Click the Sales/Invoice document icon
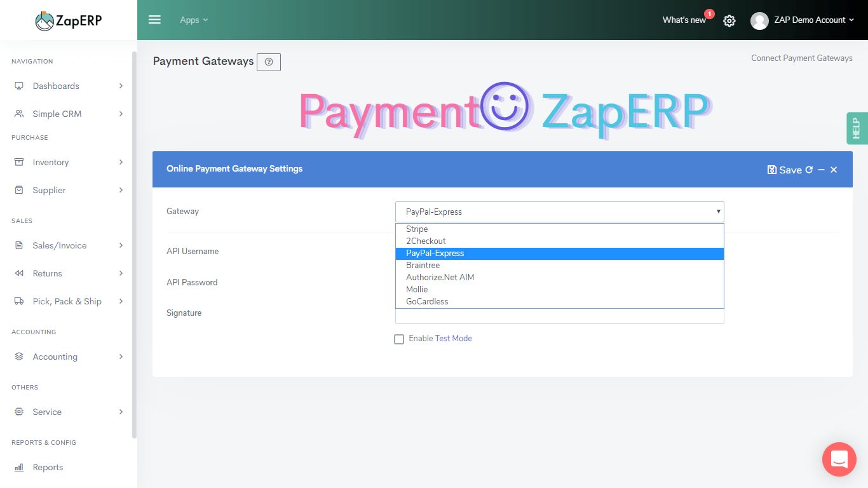868x488 pixels. [x=19, y=245]
